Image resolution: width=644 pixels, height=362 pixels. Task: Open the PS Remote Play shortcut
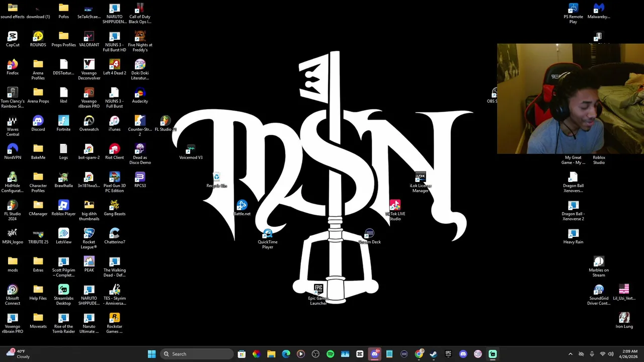point(573,13)
